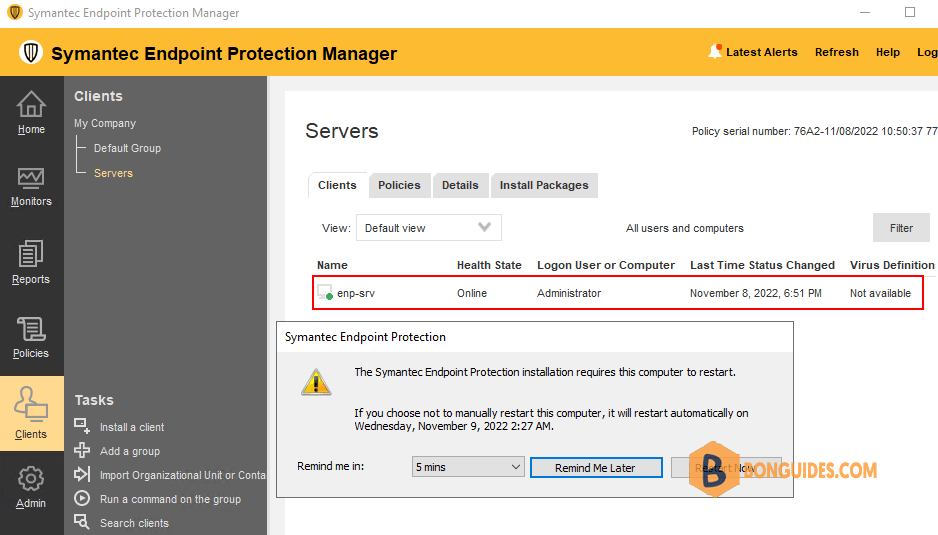Viewport: 938px width, 535px height.
Task: Open the Monitors section icon
Action: (31, 178)
